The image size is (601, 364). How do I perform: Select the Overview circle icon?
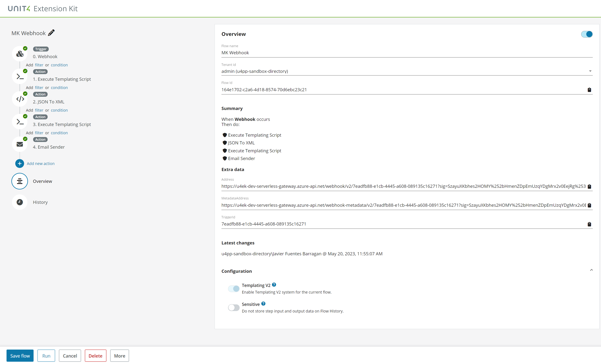19,181
